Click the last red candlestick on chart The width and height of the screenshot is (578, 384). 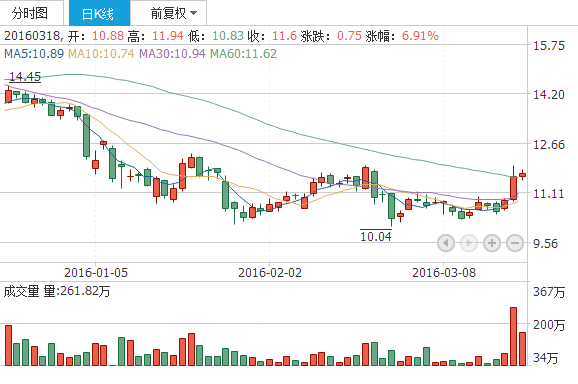click(522, 175)
